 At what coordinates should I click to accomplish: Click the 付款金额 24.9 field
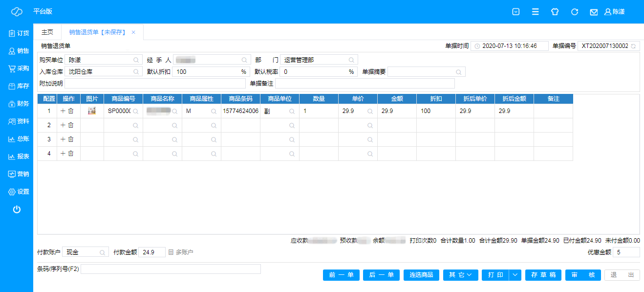click(152, 252)
